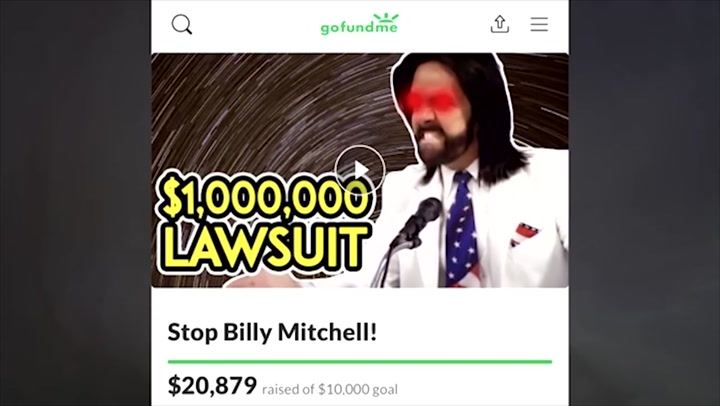Viewport: 720px width, 406px height.
Task: Click the green sunburst above the gofundme logo
Action: pos(386,17)
